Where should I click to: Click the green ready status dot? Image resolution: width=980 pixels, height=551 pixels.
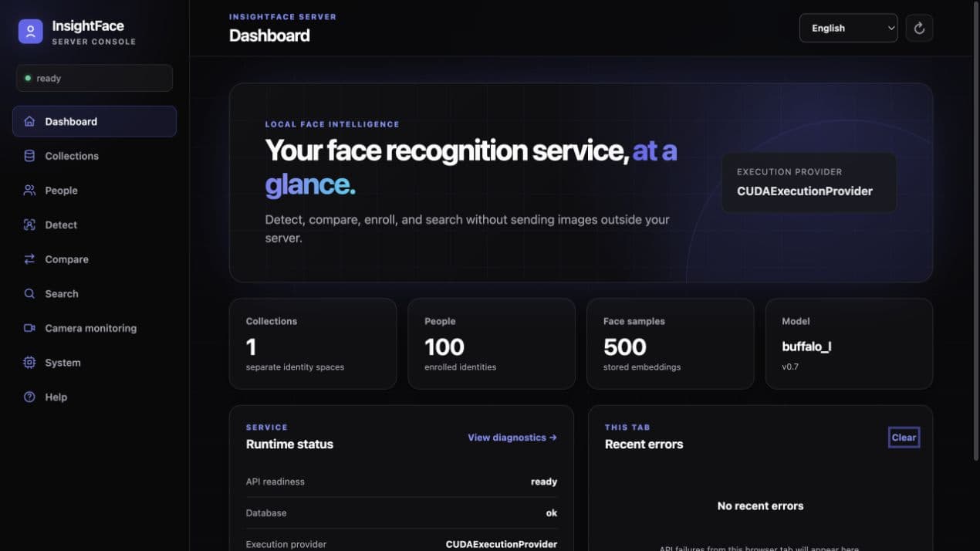pyautogui.click(x=28, y=78)
